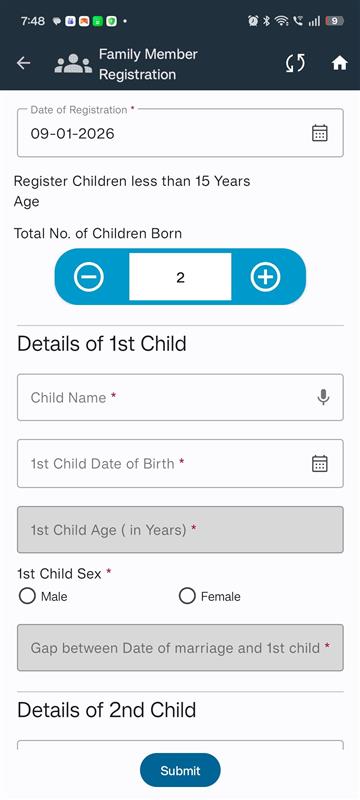Screen dimensions: 360x800
Task: Click the Submit button
Action: tap(181, 770)
